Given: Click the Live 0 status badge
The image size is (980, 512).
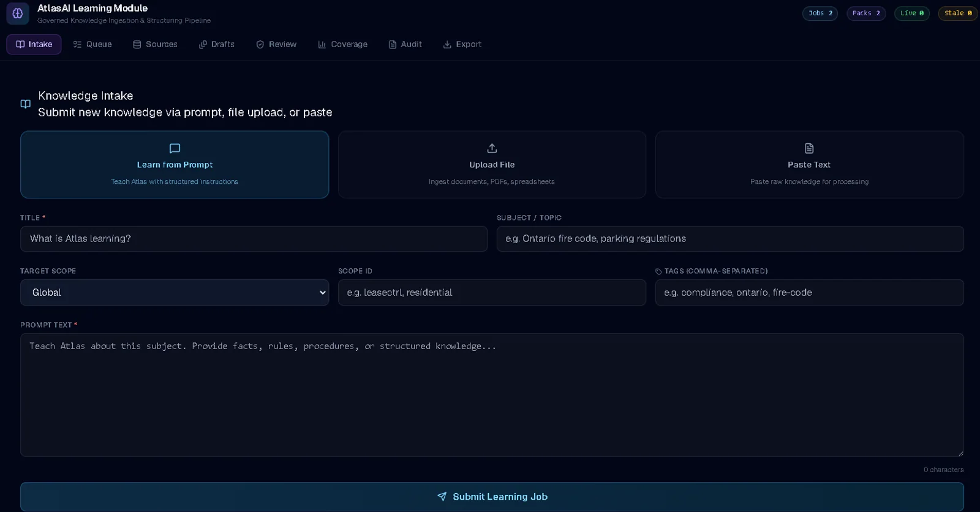Looking at the screenshot, I should click(x=912, y=13).
